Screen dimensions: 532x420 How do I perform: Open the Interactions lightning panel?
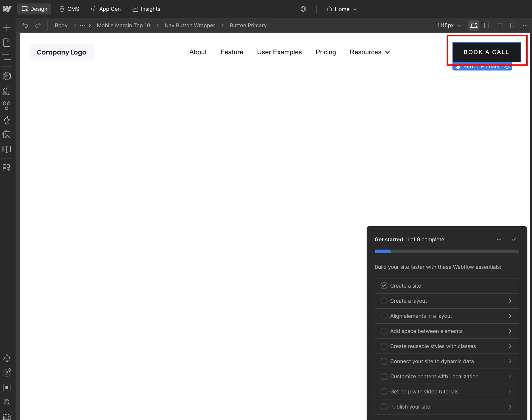pos(7,120)
